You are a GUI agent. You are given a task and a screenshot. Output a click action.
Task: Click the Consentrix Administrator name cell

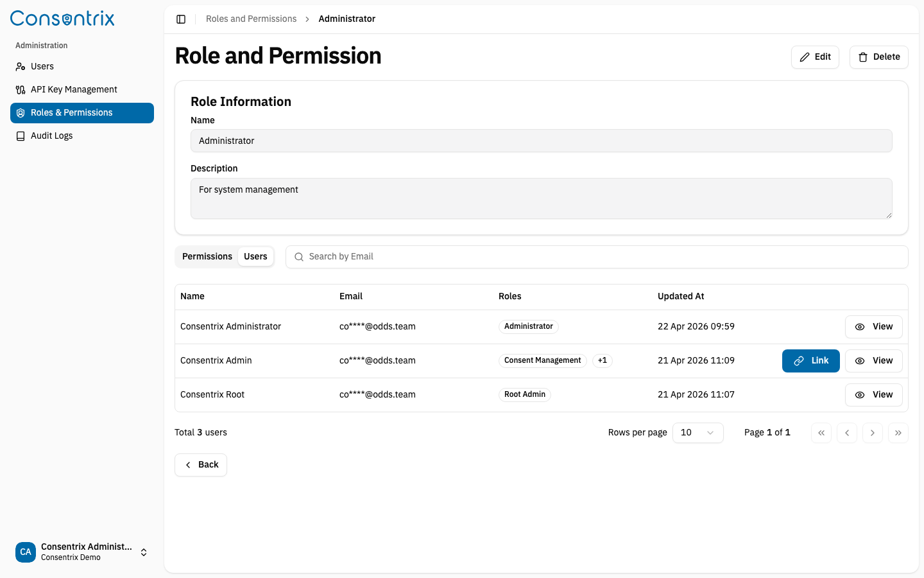[231, 326]
